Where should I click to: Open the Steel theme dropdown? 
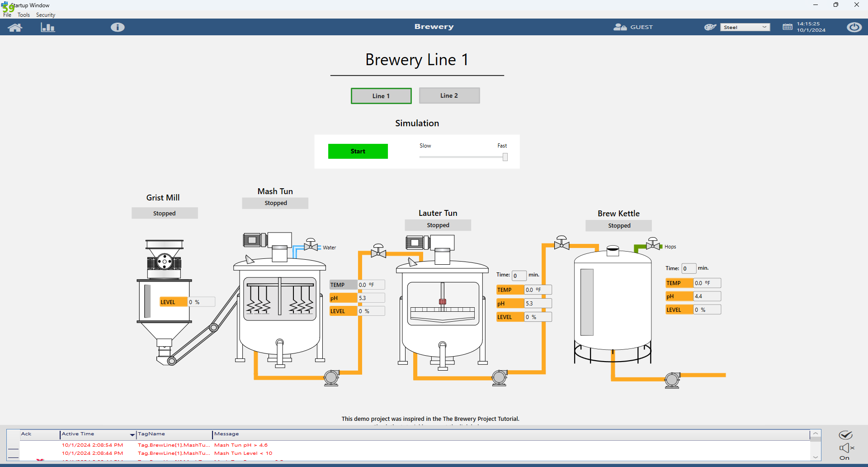pyautogui.click(x=745, y=27)
